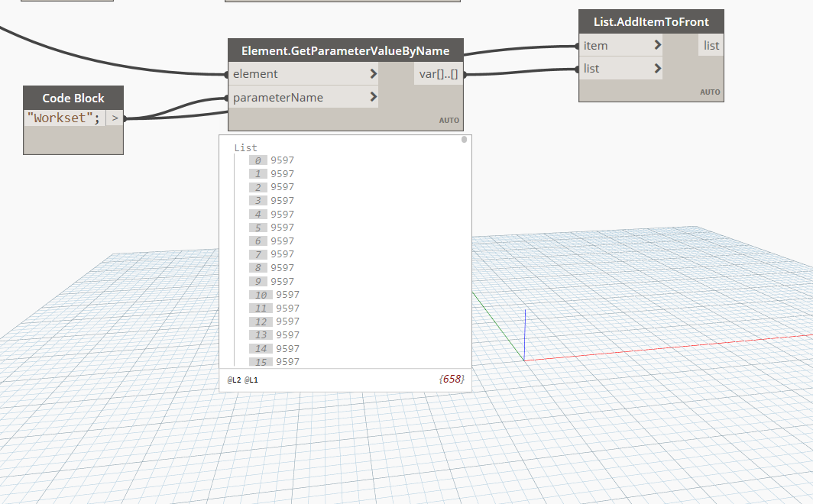Toggle the AUTO lacing on GetParameterValueByName
This screenshot has width=813, height=504.
(449, 120)
